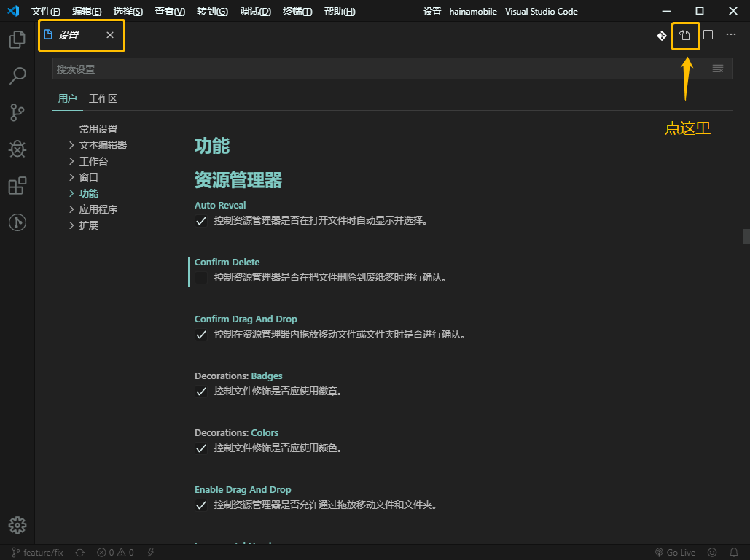Viewport: 750px width, 560px height.
Task: Click the VS Code logo in title bar
Action: click(x=13, y=10)
